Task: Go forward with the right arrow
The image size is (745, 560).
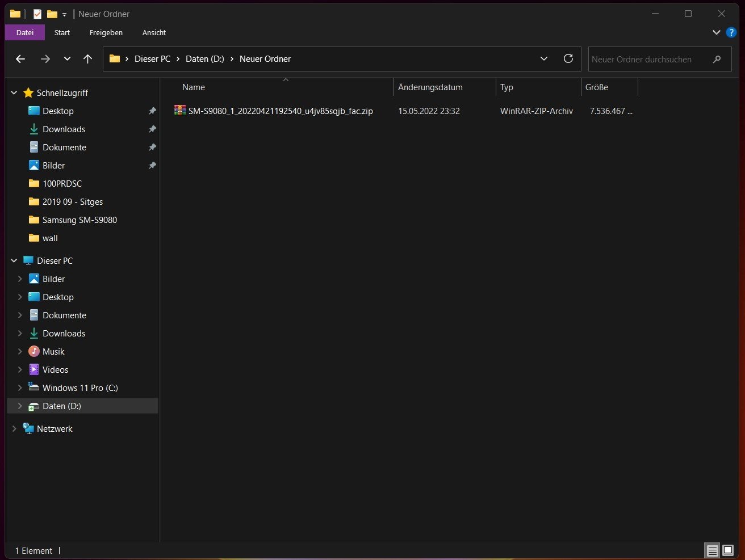Action: click(x=45, y=59)
